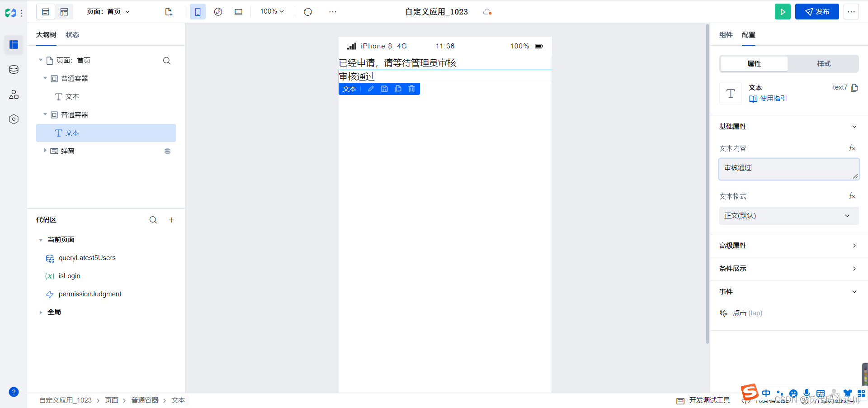
Task: Select the 属性 segment
Action: pos(754,64)
